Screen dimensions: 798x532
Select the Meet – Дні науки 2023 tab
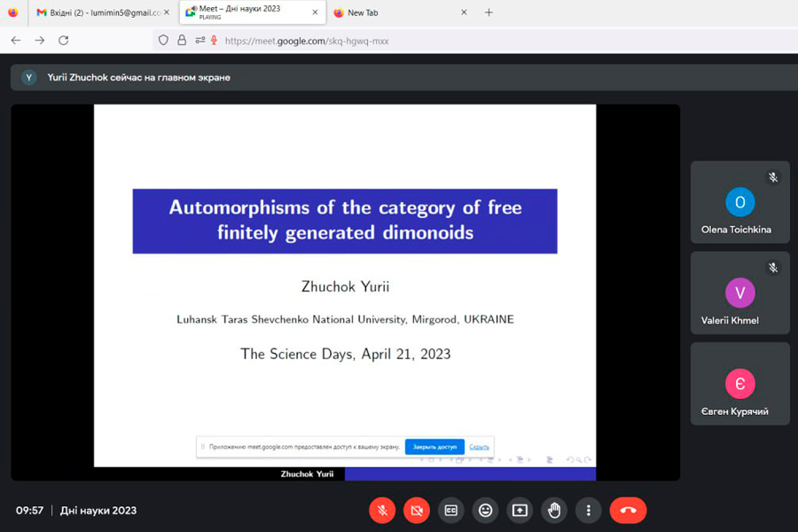point(253,12)
